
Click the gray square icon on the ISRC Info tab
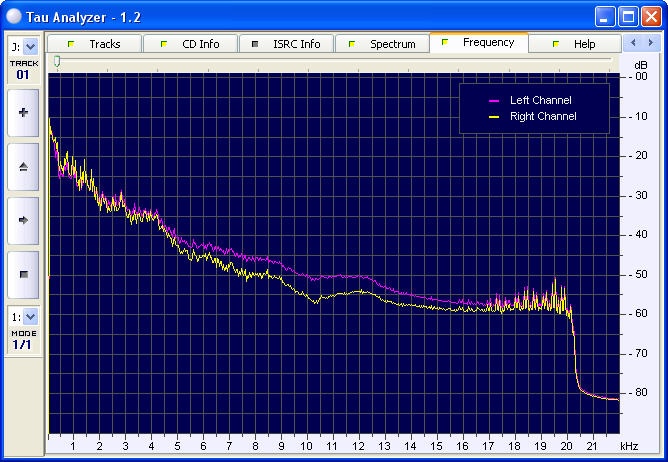tap(255, 44)
